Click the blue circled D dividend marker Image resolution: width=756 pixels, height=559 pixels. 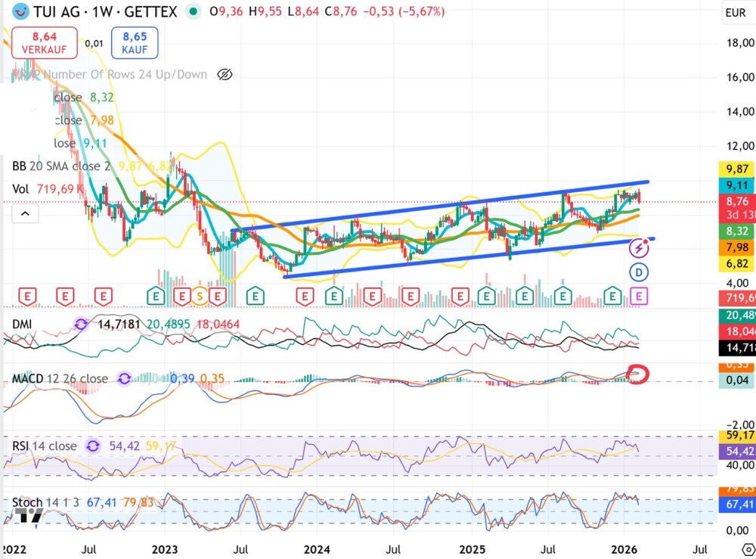(640, 272)
